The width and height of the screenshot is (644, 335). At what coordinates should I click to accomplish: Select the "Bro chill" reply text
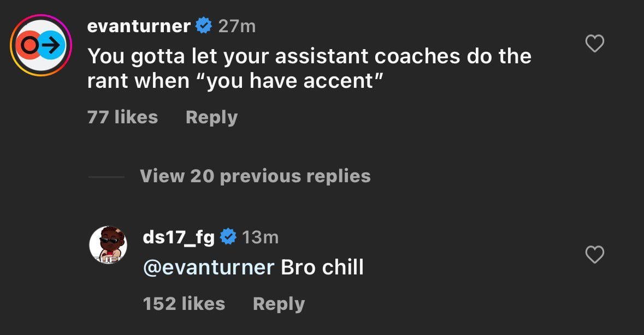[322, 267]
